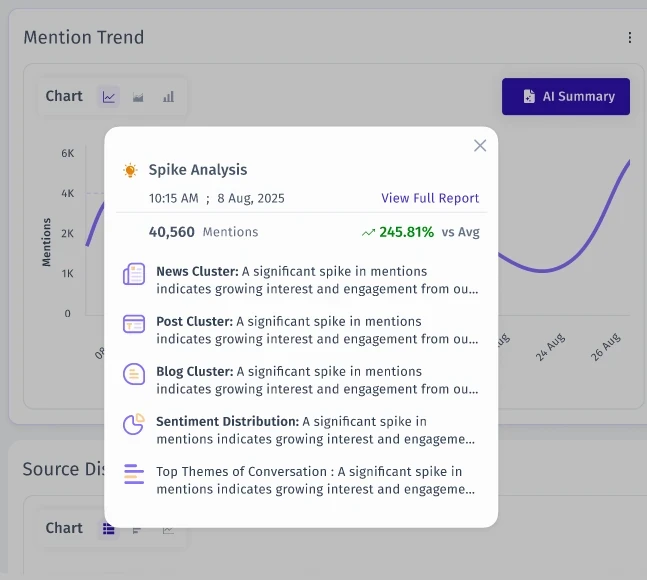Viewport: 647px width, 580px height.
Task: Click the Post Cluster card icon
Action: pyautogui.click(x=134, y=324)
